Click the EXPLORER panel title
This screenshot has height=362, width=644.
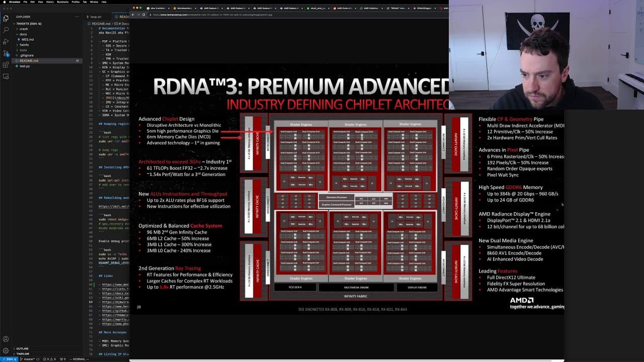coord(23,17)
